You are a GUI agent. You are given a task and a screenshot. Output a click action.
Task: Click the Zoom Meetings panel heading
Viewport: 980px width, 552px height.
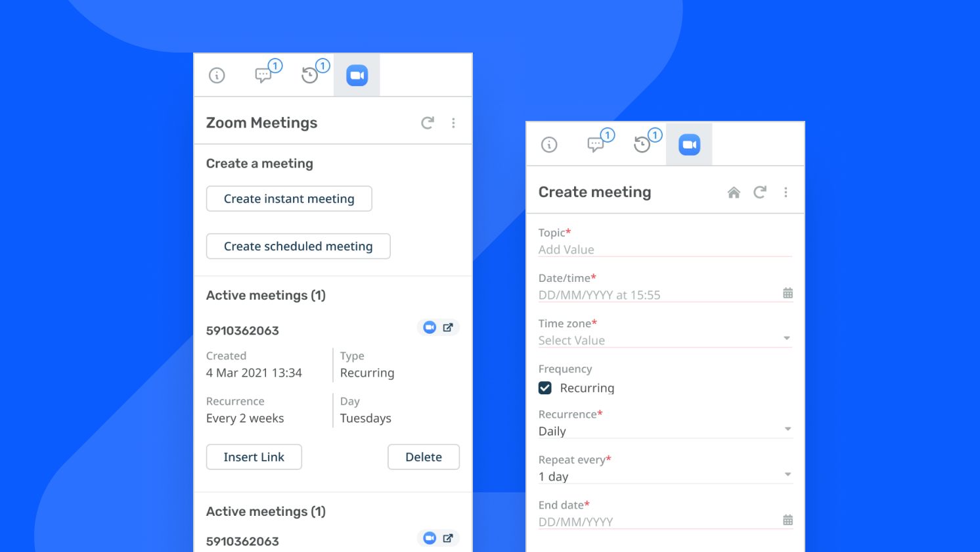point(261,123)
